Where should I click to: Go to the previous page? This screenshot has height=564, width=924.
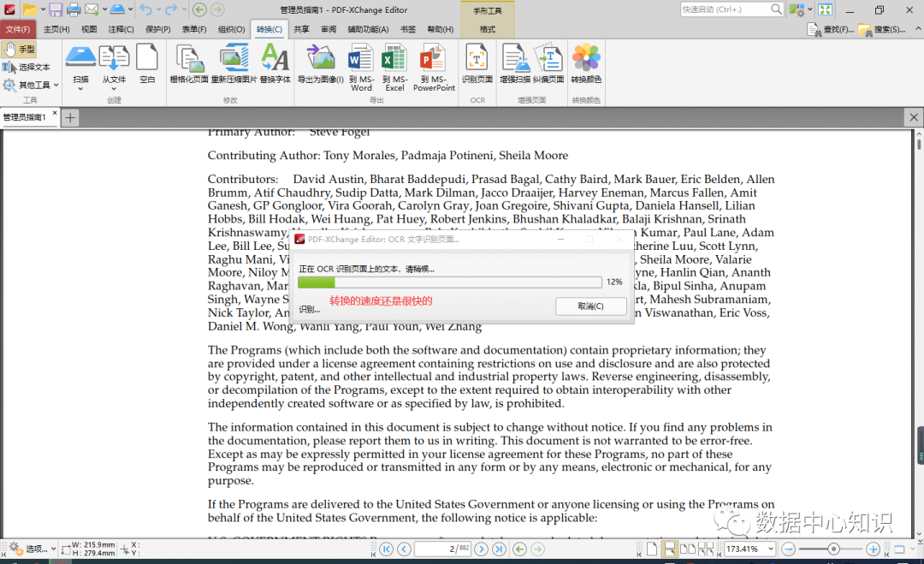404,549
